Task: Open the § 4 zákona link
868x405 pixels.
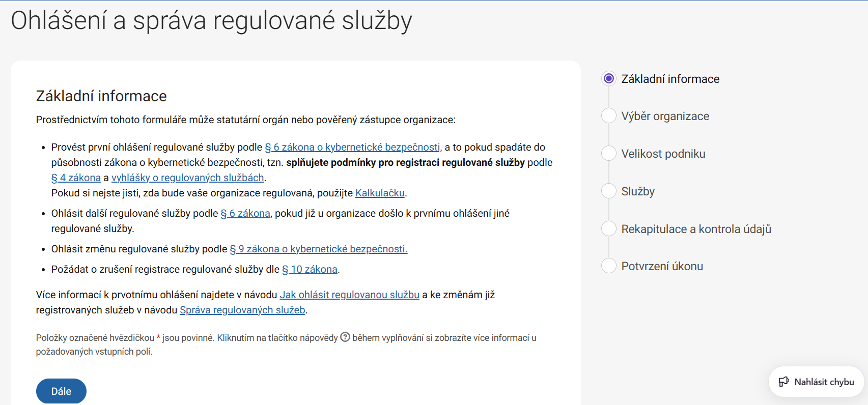Action: tap(76, 178)
